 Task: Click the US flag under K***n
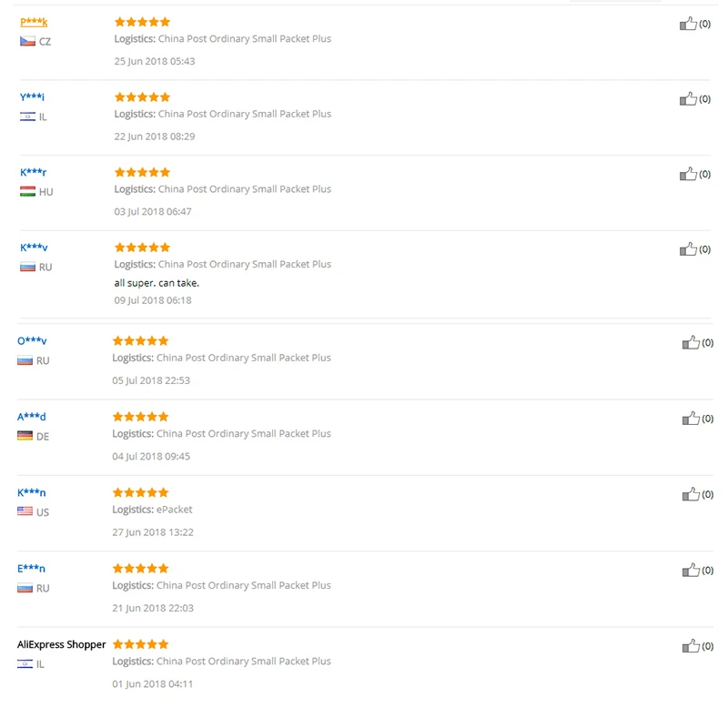tap(25, 512)
